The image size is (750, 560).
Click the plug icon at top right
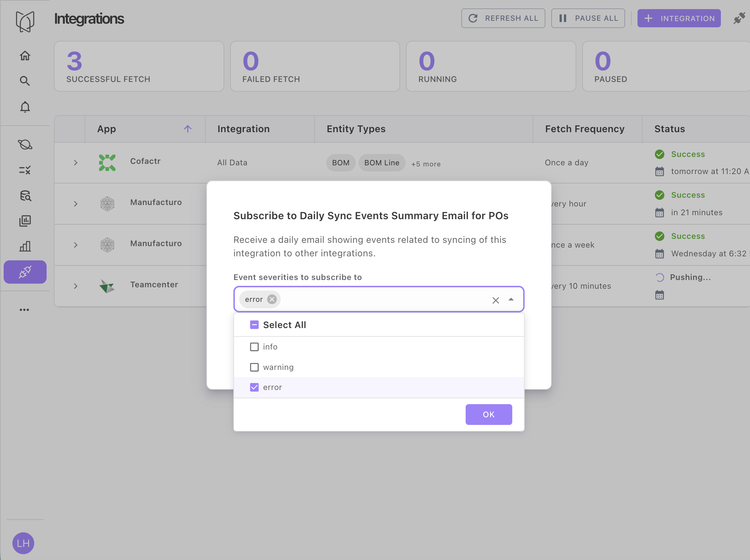[x=739, y=18]
